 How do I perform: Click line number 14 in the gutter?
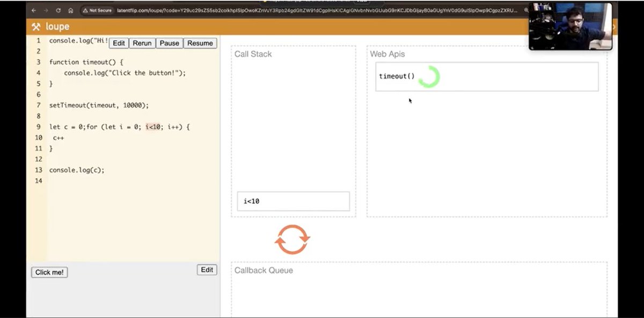click(x=38, y=180)
